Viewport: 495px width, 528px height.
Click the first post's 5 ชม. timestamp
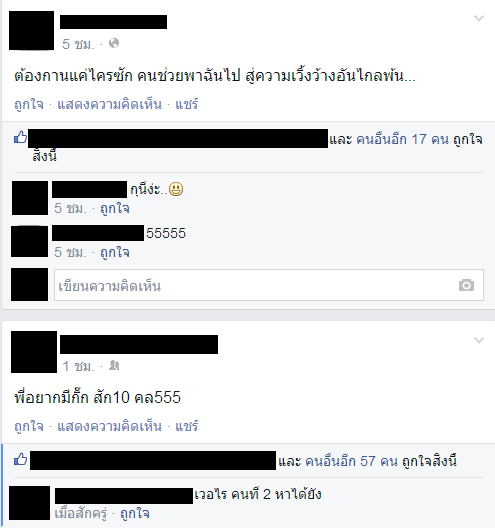coord(78,44)
